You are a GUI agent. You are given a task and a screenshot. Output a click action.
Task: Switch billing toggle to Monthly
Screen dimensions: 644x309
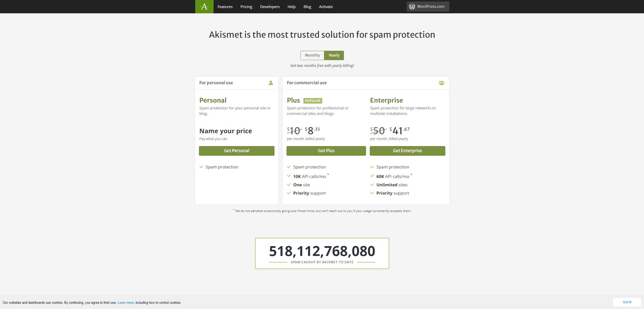(312, 55)
